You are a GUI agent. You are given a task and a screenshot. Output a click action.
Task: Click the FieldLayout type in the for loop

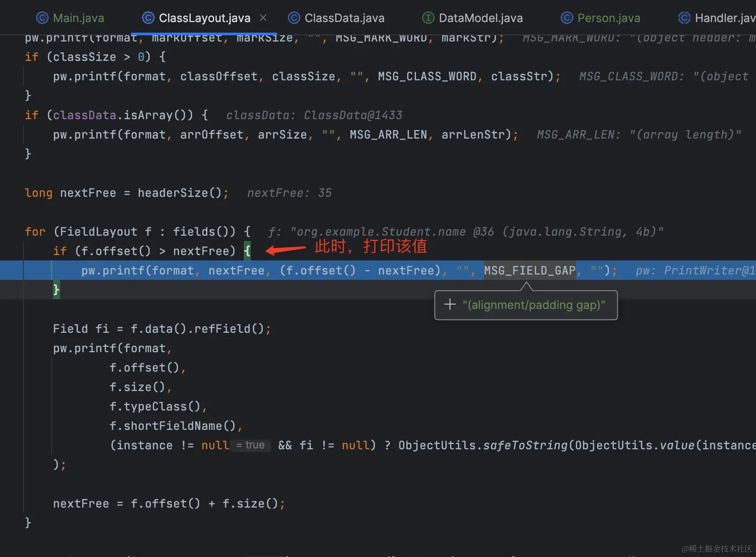98,232
